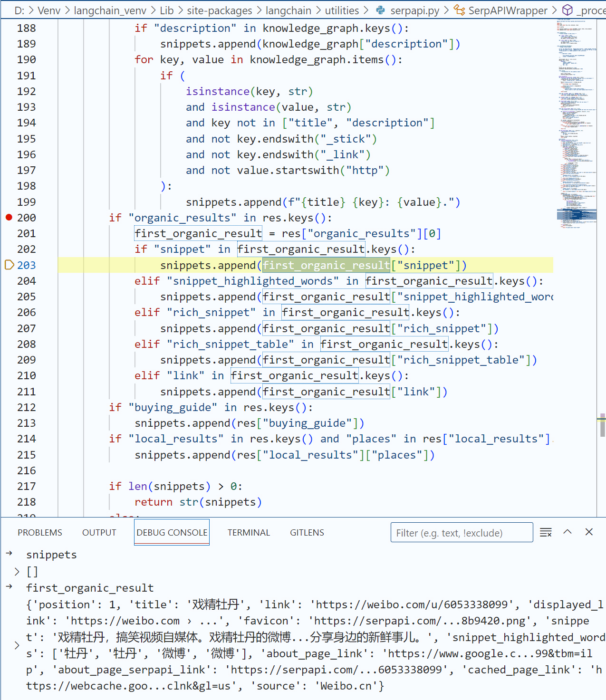Open the site-packages breadcrumb dropdown
Screen dimensions: 606x700
tap(219, 10)
